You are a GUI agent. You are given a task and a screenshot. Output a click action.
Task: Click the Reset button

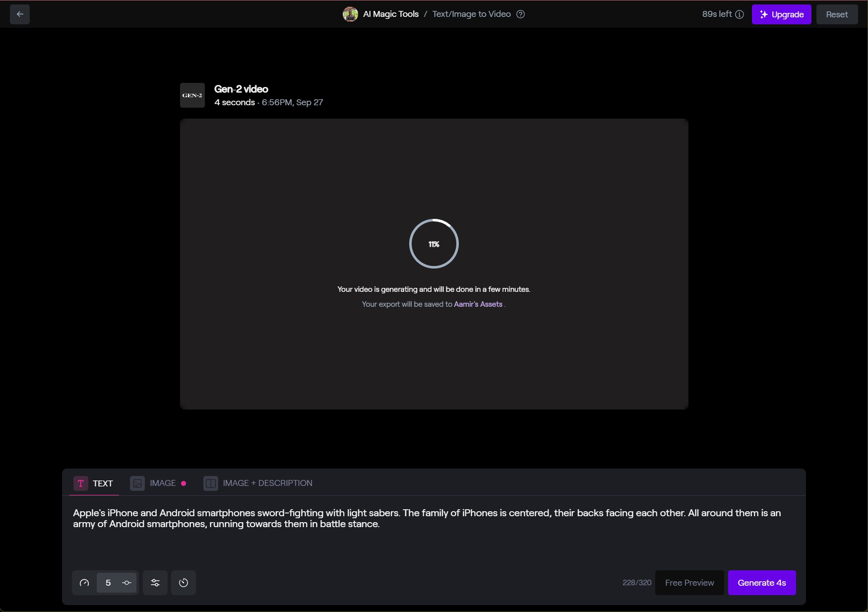[837, 14]
